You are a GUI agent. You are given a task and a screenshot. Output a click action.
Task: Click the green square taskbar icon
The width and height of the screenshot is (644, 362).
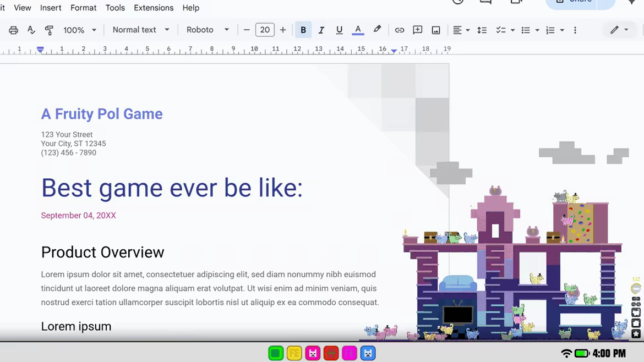[276, 353]
